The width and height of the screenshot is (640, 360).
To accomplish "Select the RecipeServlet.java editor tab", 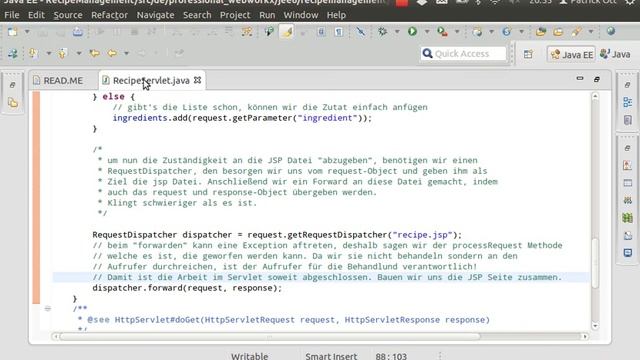I will 151,80.
